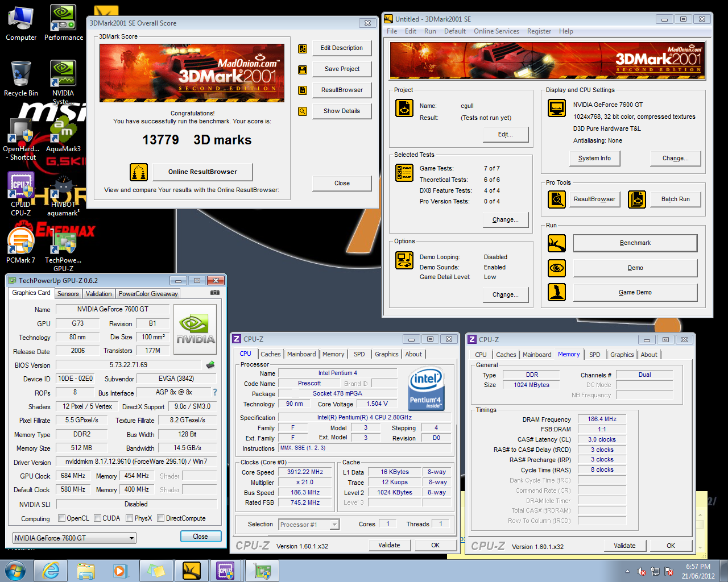Viewport: 728px width, 582px height.
Task: Click GPU-Z screenshot camera icon
Action: pyautogui.click(x=215, y=293)
